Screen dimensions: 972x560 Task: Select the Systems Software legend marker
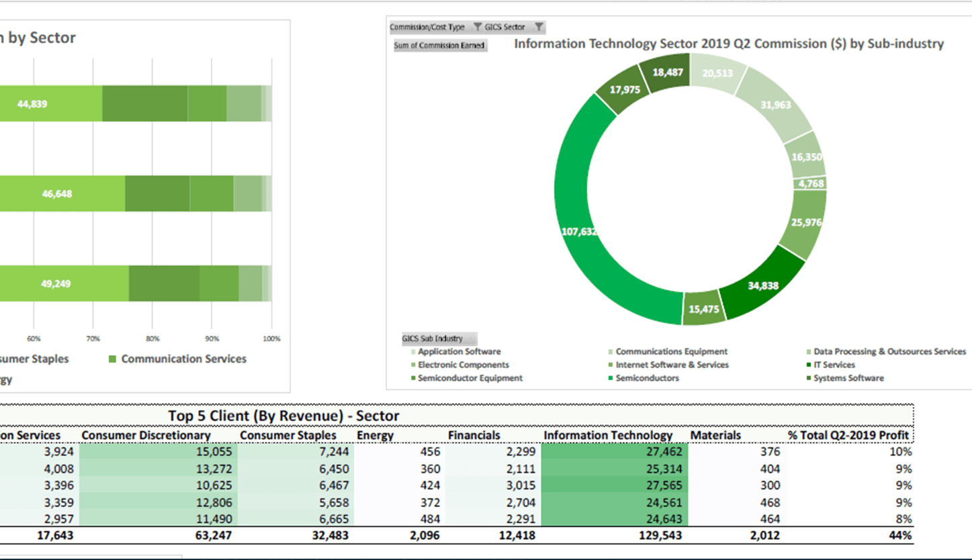[807, 378]
